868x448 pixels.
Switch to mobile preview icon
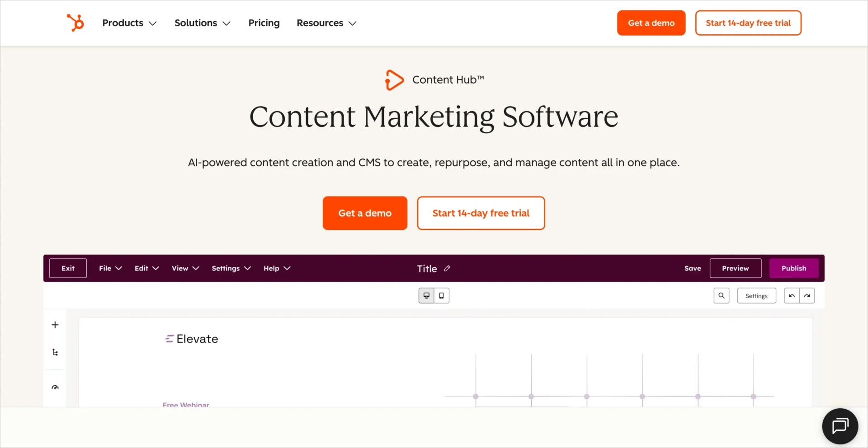pos(442,296)
